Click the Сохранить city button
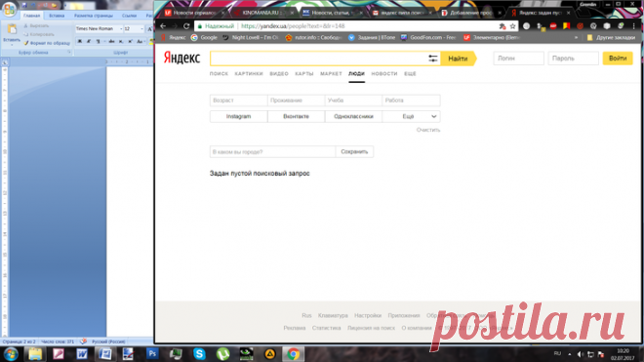Image resolution: width=644 pixels, height=362 pixels. click(x=354, y=151)
